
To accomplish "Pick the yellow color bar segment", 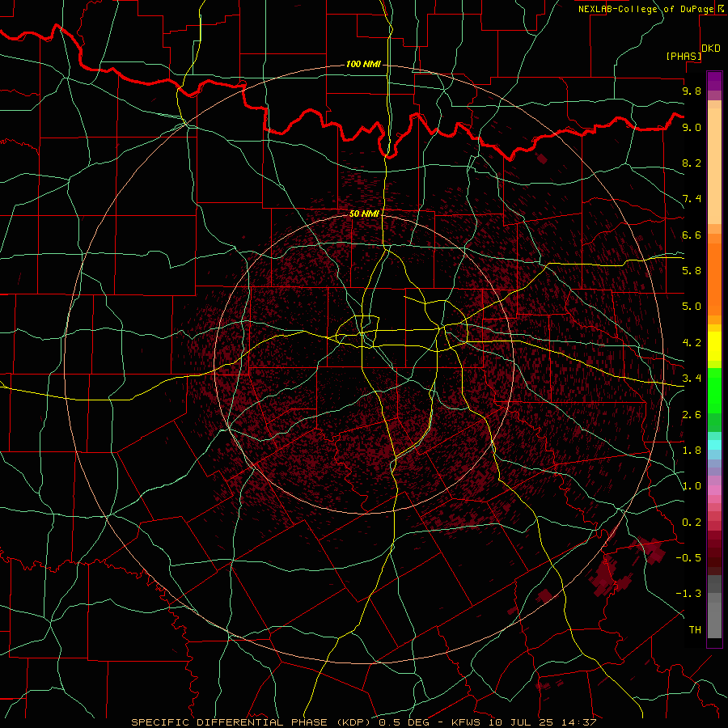I will (x=714, y=346).
